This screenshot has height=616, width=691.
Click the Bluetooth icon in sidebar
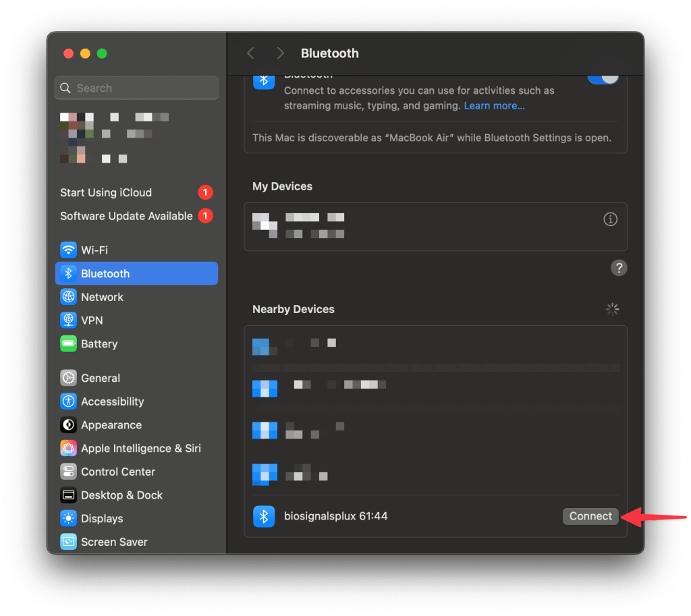[68, 273]
